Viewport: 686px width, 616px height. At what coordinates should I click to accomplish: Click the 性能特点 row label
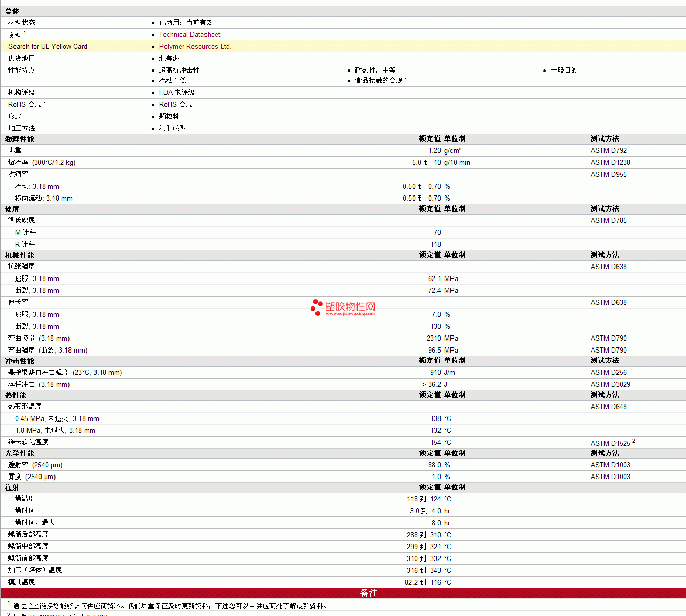click(22, 70)
